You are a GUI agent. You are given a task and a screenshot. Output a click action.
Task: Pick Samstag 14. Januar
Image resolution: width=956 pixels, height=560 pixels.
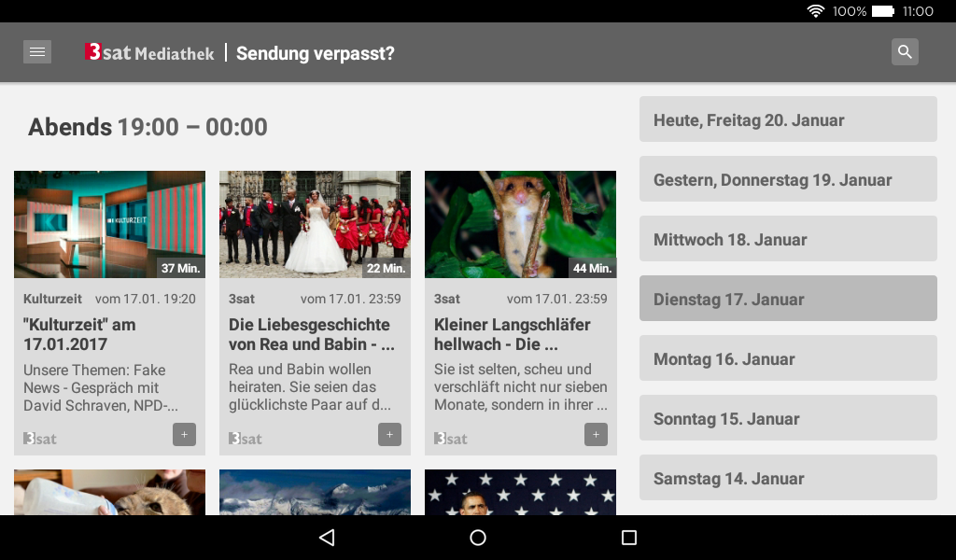(788, 478)
